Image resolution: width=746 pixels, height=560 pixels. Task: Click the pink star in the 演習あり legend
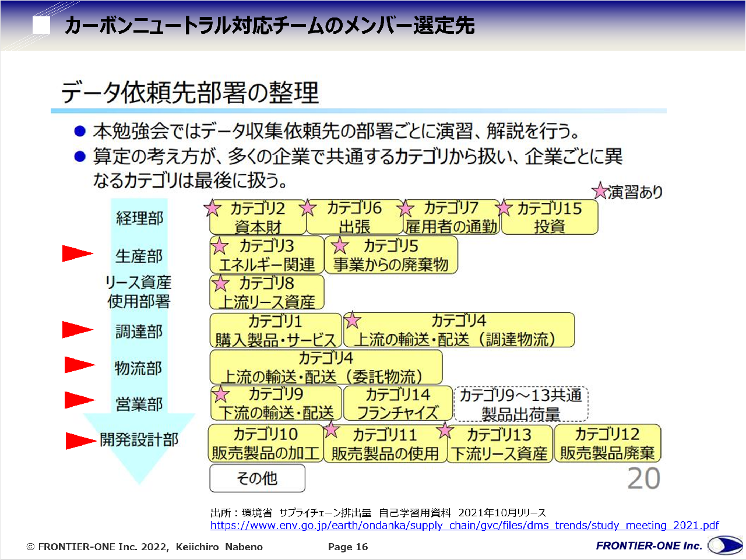pos(600,191)
